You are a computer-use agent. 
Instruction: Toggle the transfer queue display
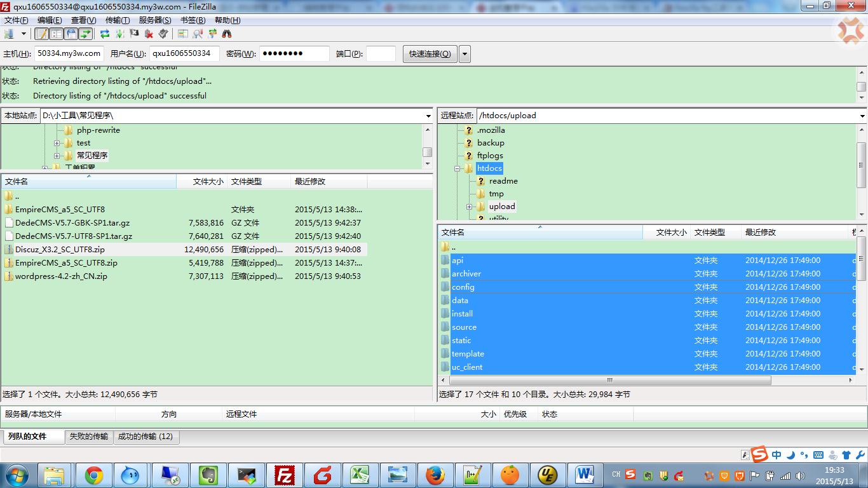click(x=85, y=34)
